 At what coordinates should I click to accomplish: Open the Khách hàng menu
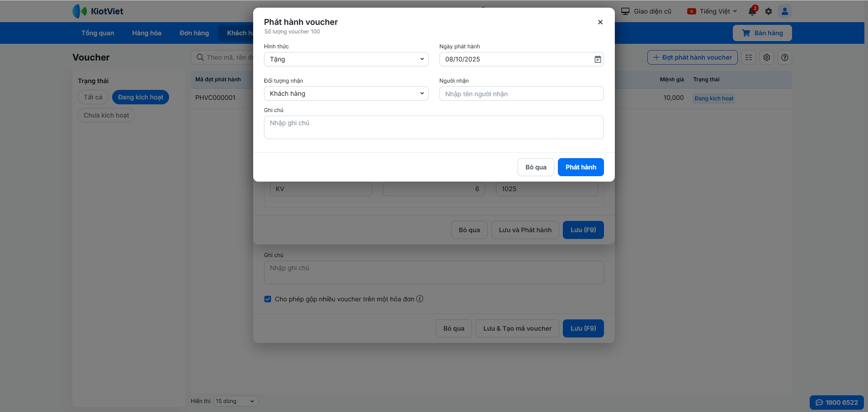pos(236,33)
